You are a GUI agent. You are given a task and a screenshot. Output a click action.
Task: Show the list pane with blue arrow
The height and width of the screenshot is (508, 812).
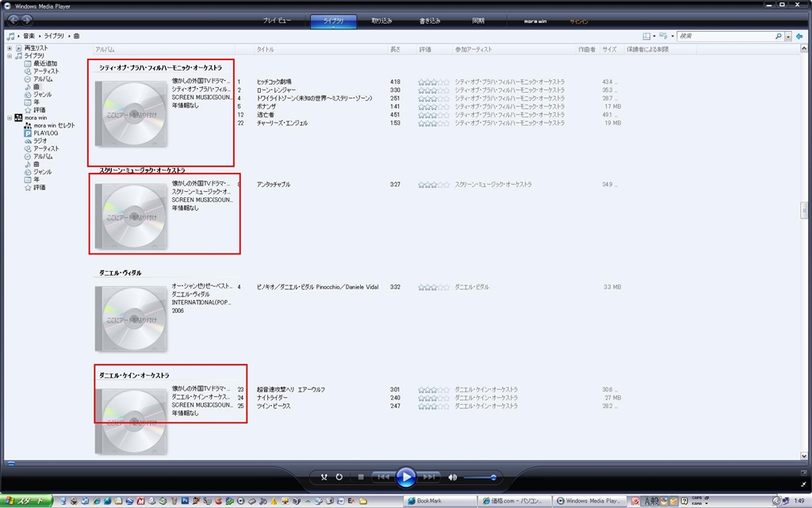point(799,36)
